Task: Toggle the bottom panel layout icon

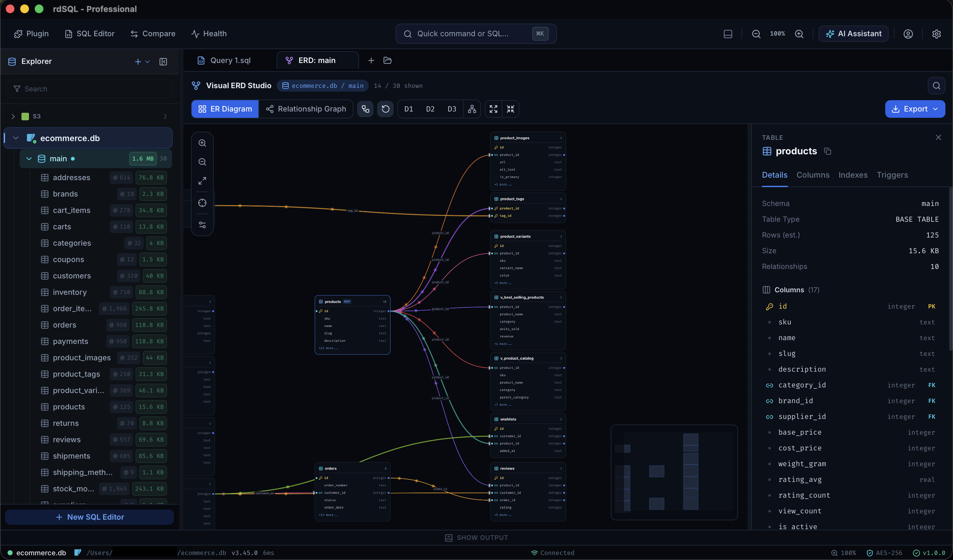Action: [x=728, y=34]
